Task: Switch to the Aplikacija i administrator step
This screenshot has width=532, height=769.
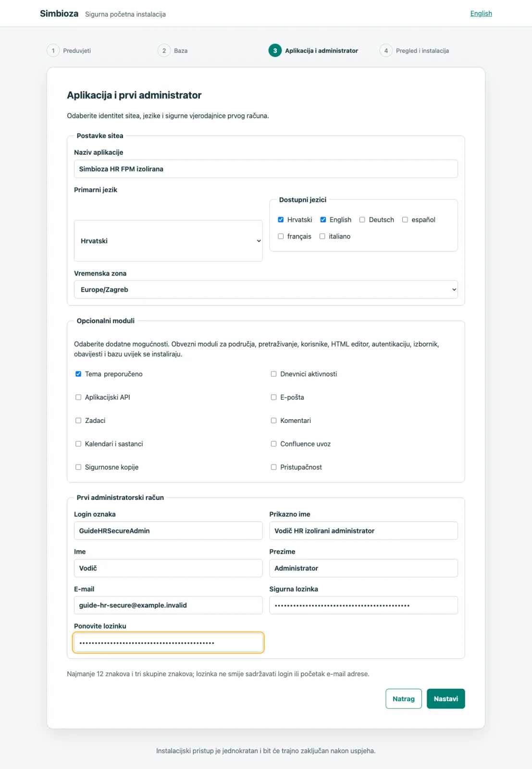Action: (322, 50)
